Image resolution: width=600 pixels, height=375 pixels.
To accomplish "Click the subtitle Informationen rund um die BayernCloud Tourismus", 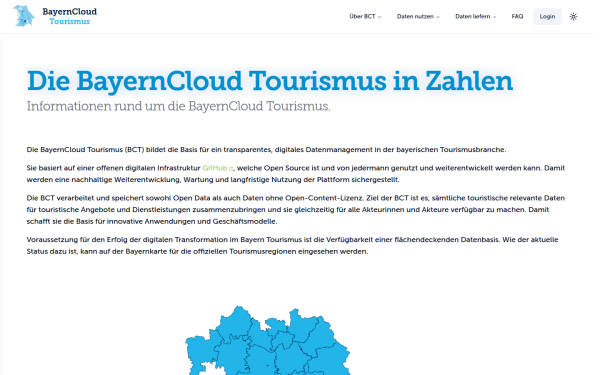I will coord(178,106).
